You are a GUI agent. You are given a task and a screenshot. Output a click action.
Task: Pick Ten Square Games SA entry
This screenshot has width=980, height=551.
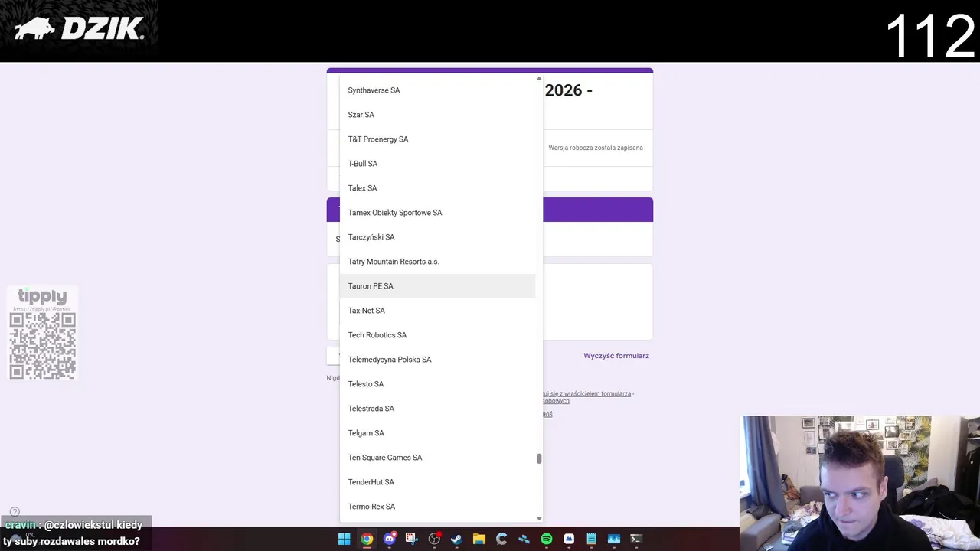437,458
